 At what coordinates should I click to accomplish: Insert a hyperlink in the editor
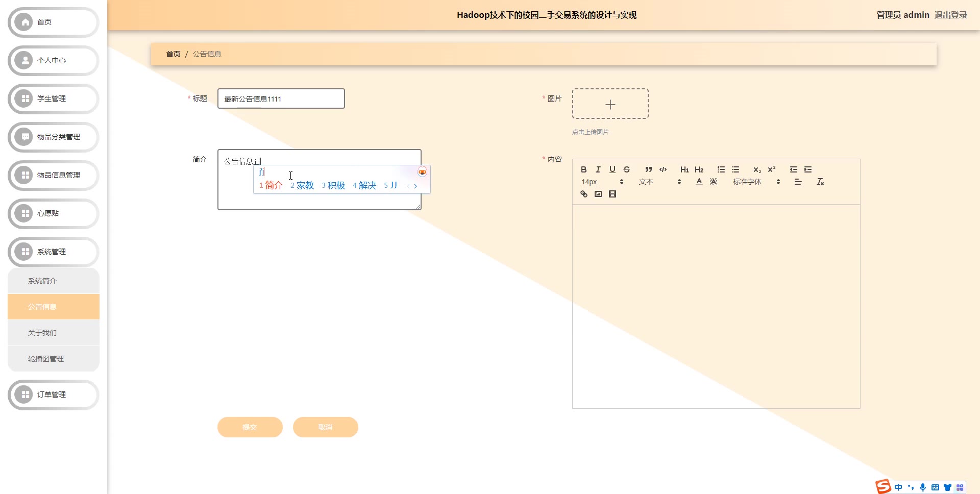coord(584,194)
